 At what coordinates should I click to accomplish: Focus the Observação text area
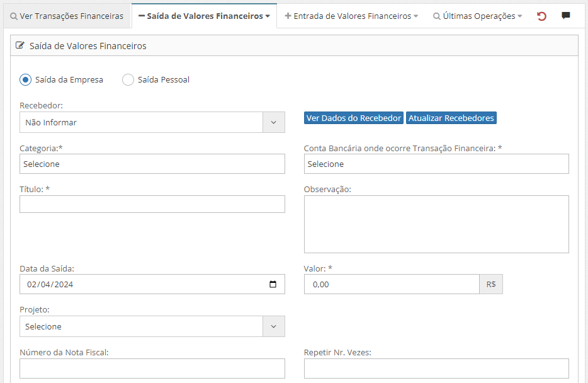click(436, 224)
